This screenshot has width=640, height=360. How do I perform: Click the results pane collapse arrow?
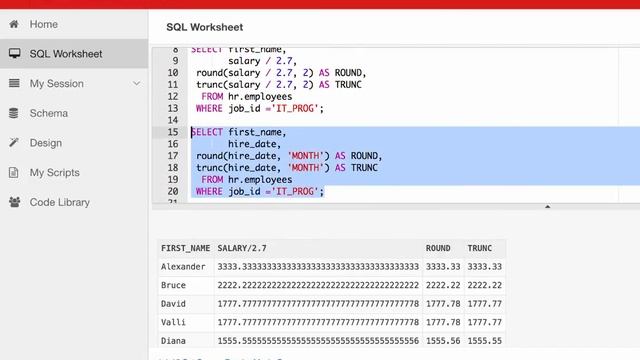(547, 207)
